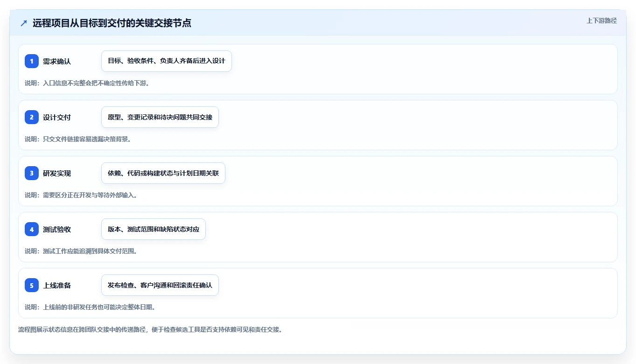636x364 pixels.
Task: Click the step 2 number badge
Action: [x=32, y=117]
